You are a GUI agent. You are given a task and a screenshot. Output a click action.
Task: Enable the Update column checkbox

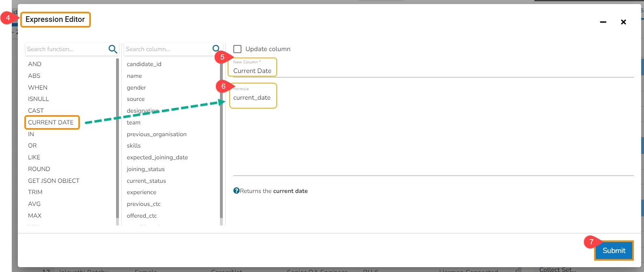point(237,49)
